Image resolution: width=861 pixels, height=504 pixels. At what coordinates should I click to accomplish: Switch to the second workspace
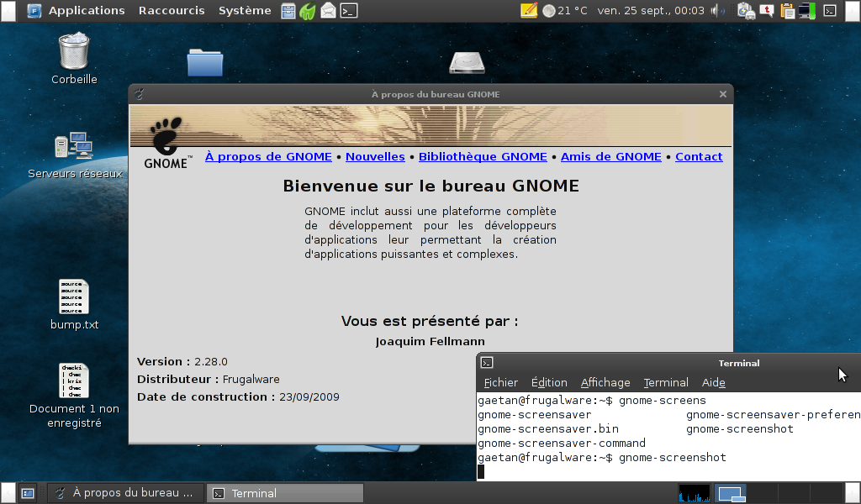[x=762, y=493]
